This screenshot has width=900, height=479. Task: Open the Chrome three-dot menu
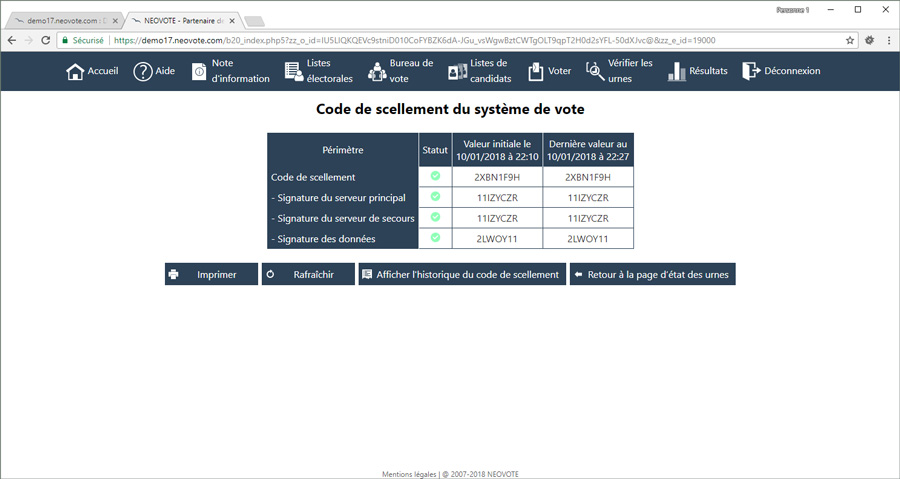[x=889, y=41]
